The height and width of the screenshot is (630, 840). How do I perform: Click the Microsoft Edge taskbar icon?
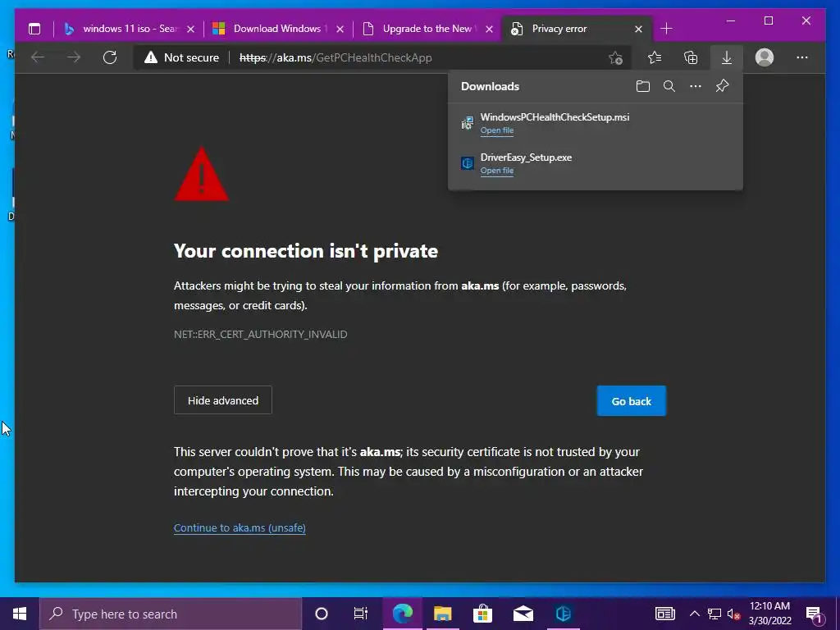point(402,614)
